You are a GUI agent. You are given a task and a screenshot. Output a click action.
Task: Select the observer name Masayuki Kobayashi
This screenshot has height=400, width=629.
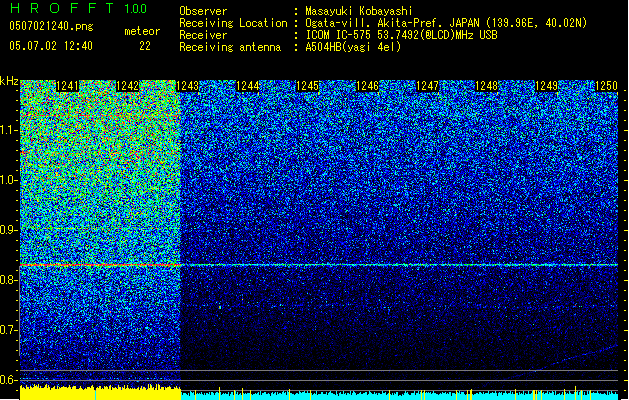pos(359,11)
